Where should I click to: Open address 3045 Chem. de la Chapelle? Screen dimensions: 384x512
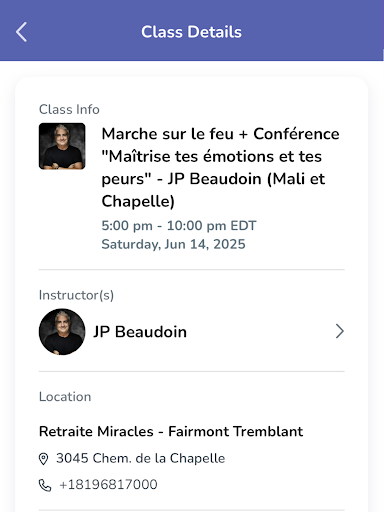tap(140, 458)
